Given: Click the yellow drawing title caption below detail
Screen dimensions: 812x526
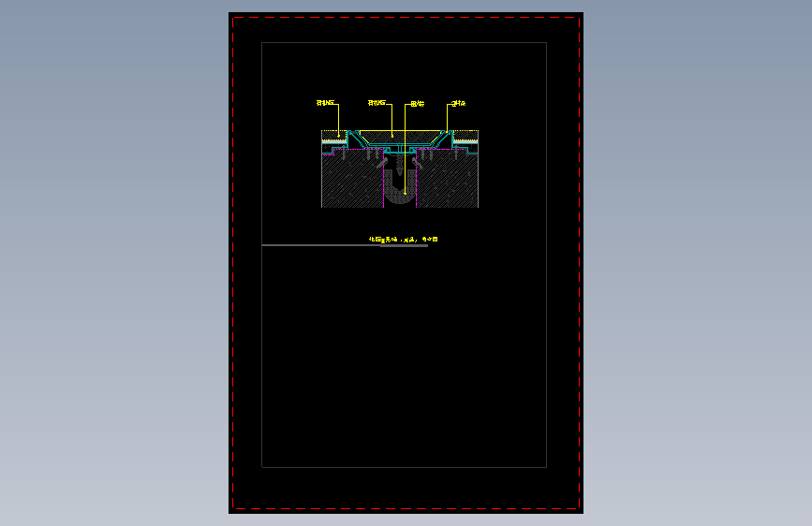Looking at the screenshot, I should (404, 240).
